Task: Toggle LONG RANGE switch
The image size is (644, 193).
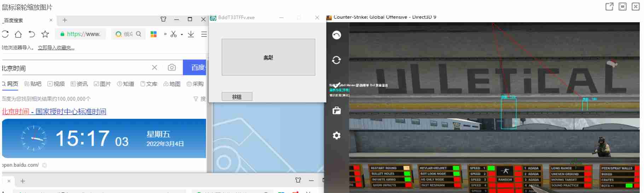Action: [x=588, y=168]
